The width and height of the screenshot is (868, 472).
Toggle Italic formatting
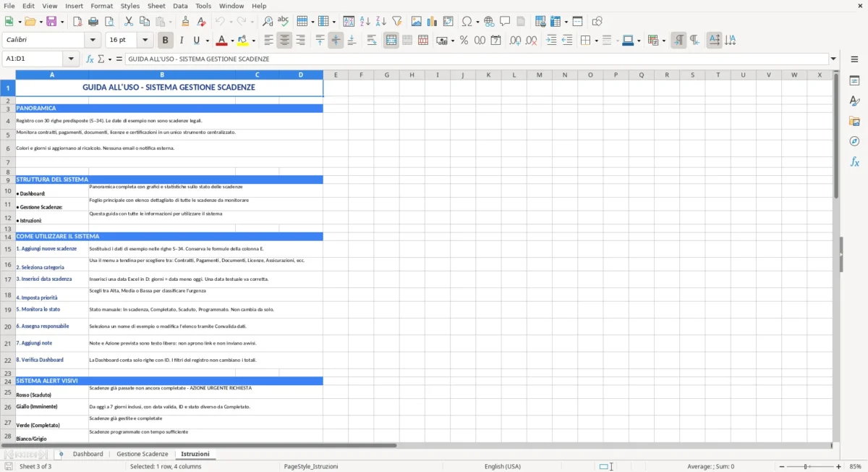coord(182,41)
